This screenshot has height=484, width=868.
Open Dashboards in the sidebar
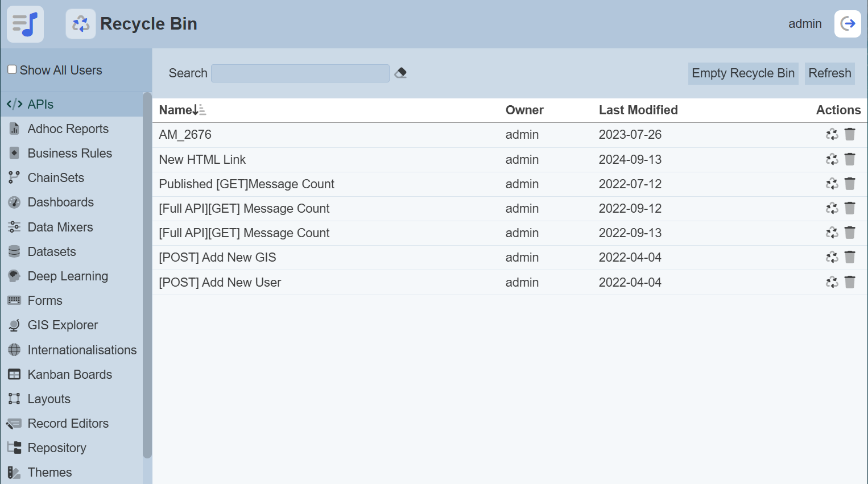pos(60,202)
